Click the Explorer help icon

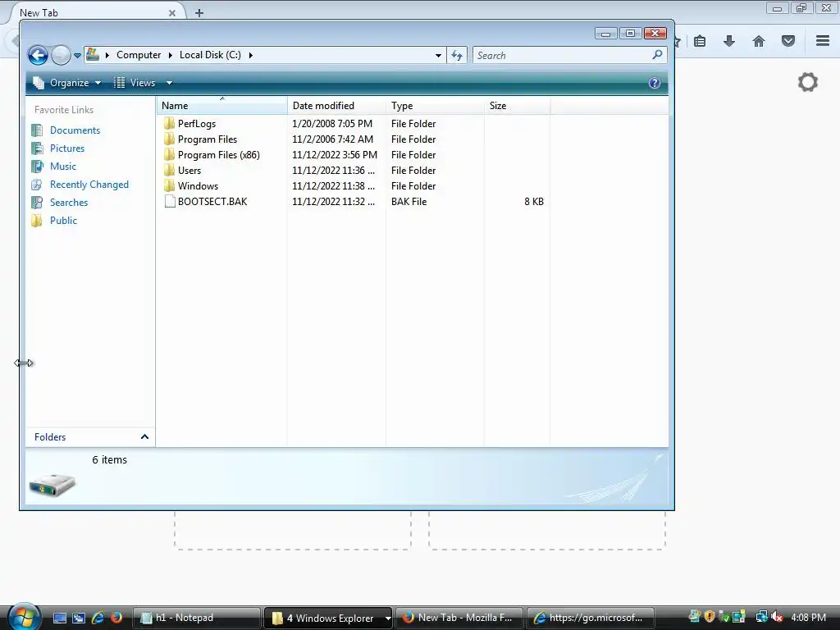coord(654,83)
